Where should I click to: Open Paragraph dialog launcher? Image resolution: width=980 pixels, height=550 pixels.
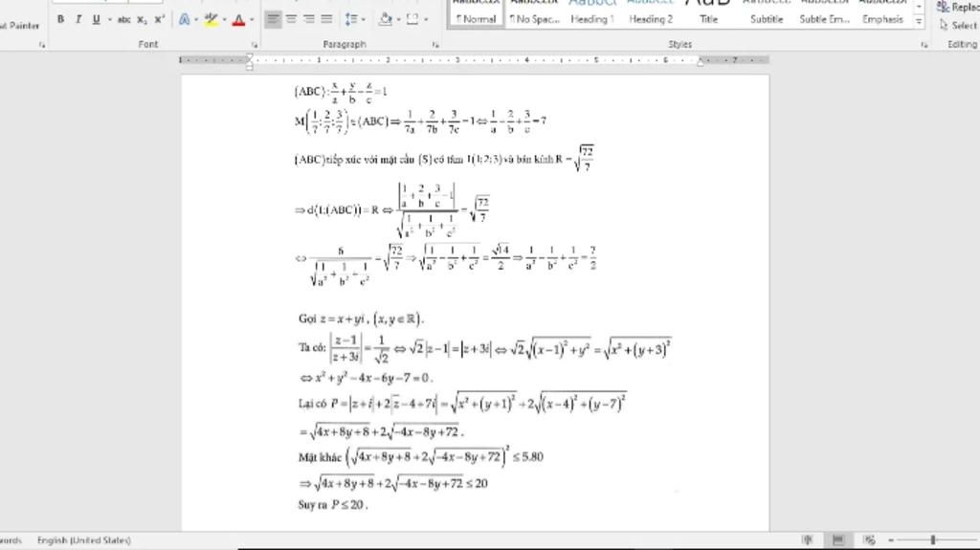point(435,45)
